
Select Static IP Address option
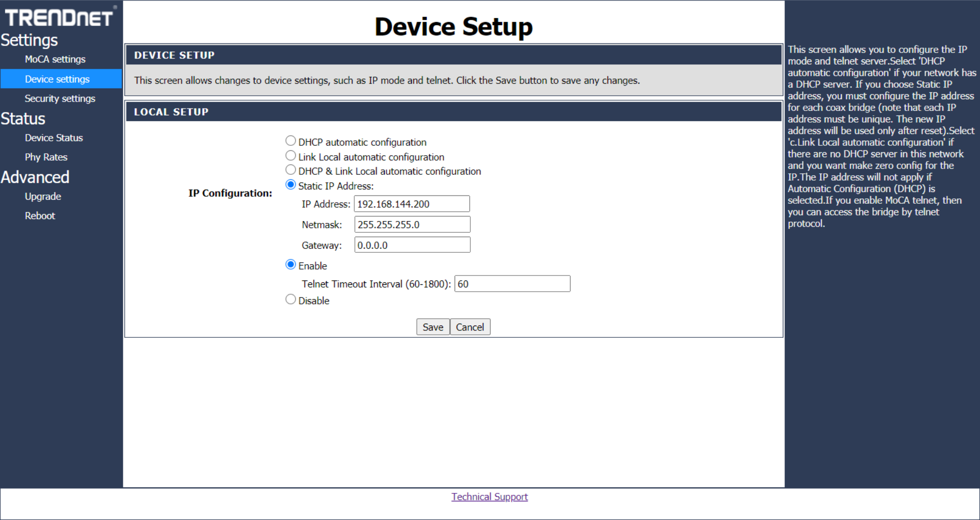[290, 185]
